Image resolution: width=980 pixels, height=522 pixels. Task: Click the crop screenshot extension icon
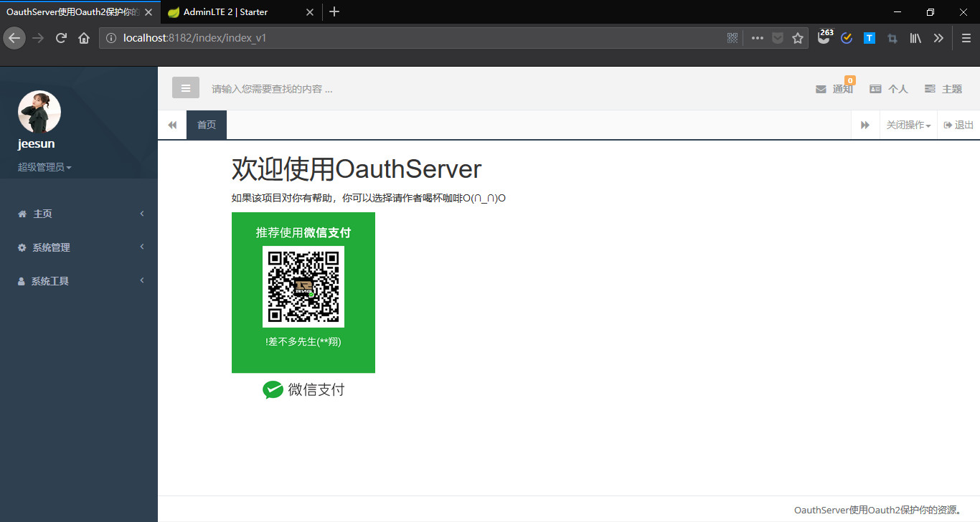(x=892, y=38)
